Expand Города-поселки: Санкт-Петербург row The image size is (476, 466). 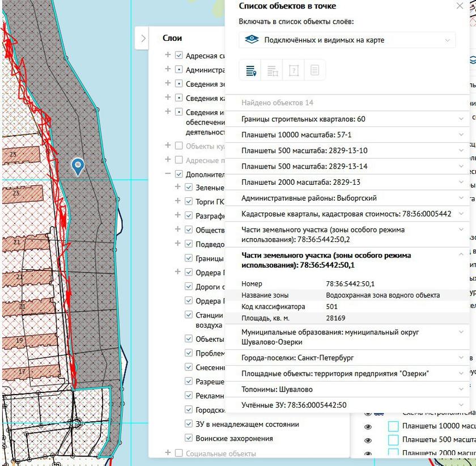pos(347,358)
